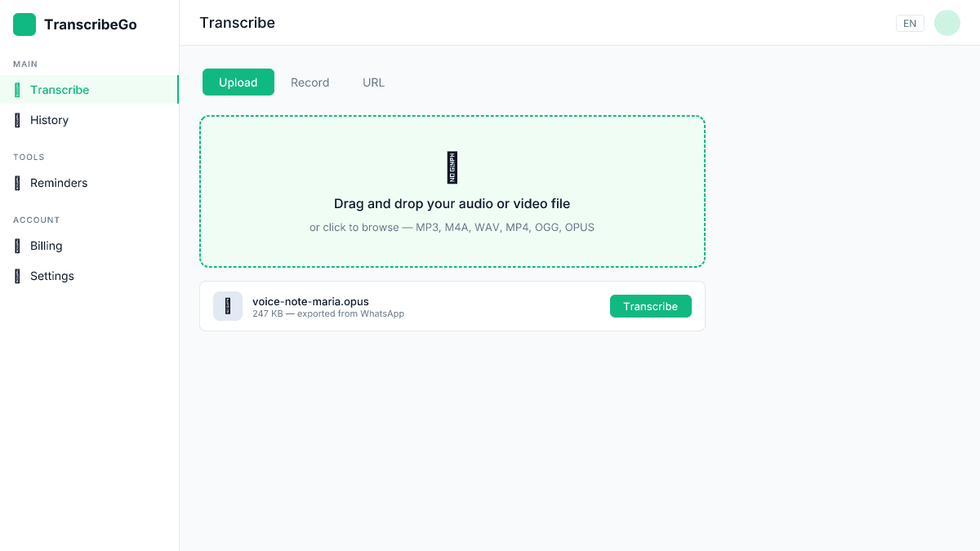
Task: Navigate to History from the sidebar
Action: 50,120
